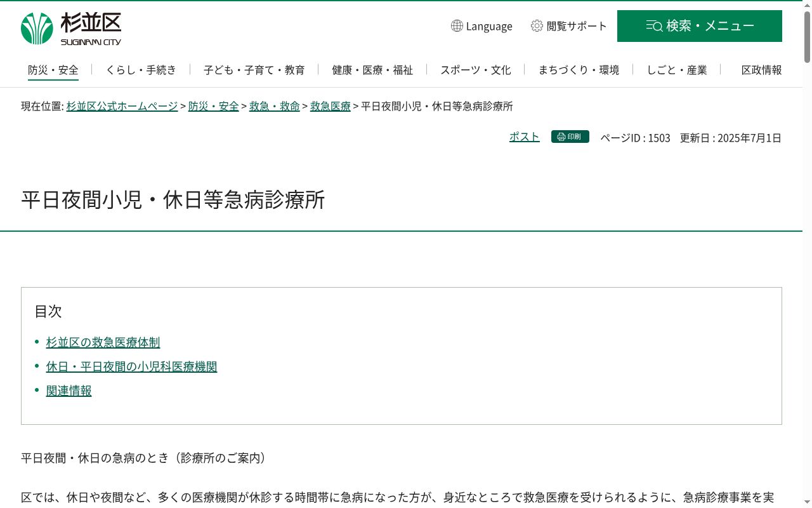Jump to 関連情報 section
Viewport: 812px width, 508px height.
point(69,391)
